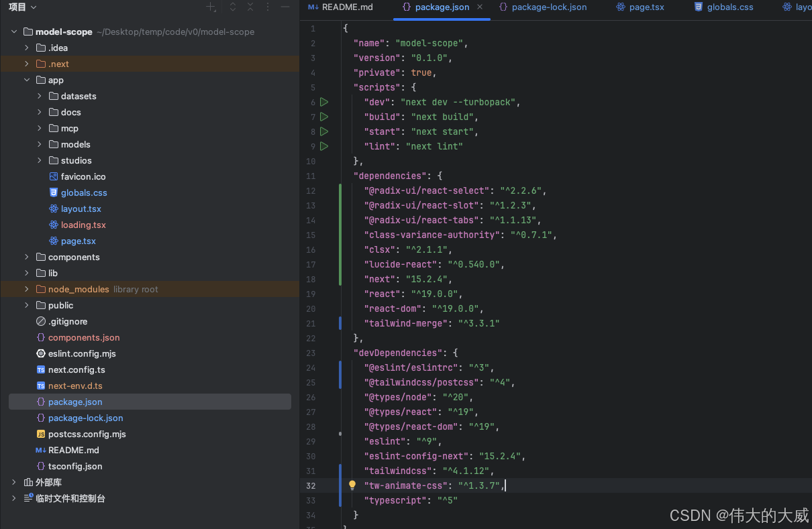
Task: Click "model-scope" name value in editor
Action: 429,43
